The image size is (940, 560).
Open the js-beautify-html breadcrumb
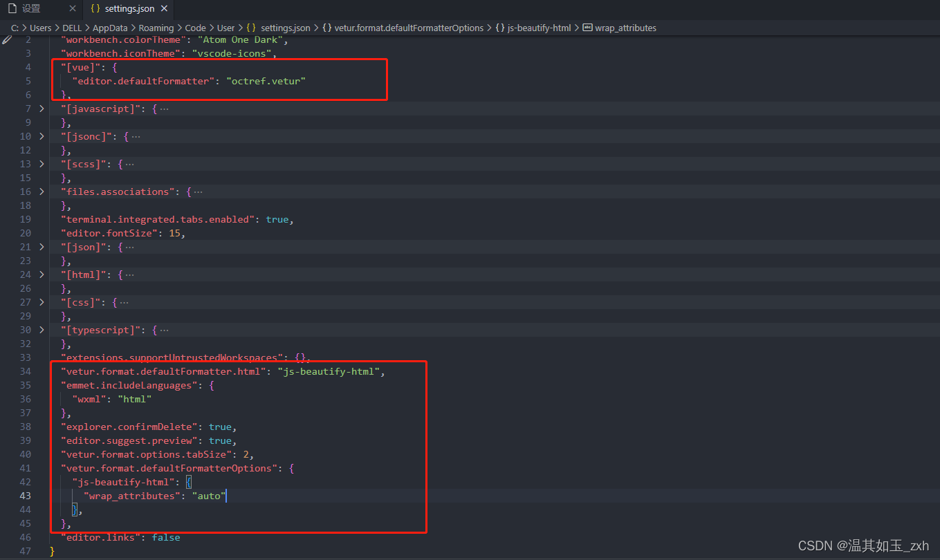tap(539, 28)
